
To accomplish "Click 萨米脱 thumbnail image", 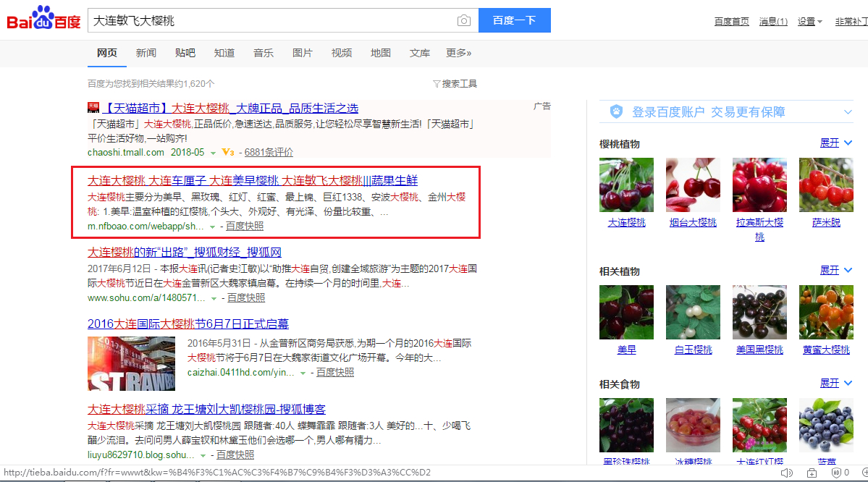I will coord(826,185).
